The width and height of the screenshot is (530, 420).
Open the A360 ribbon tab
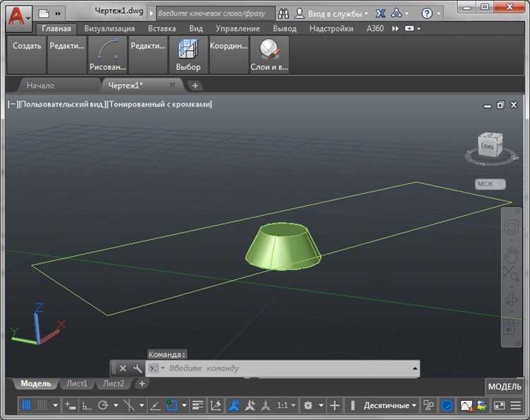click(x=375, y=28)
